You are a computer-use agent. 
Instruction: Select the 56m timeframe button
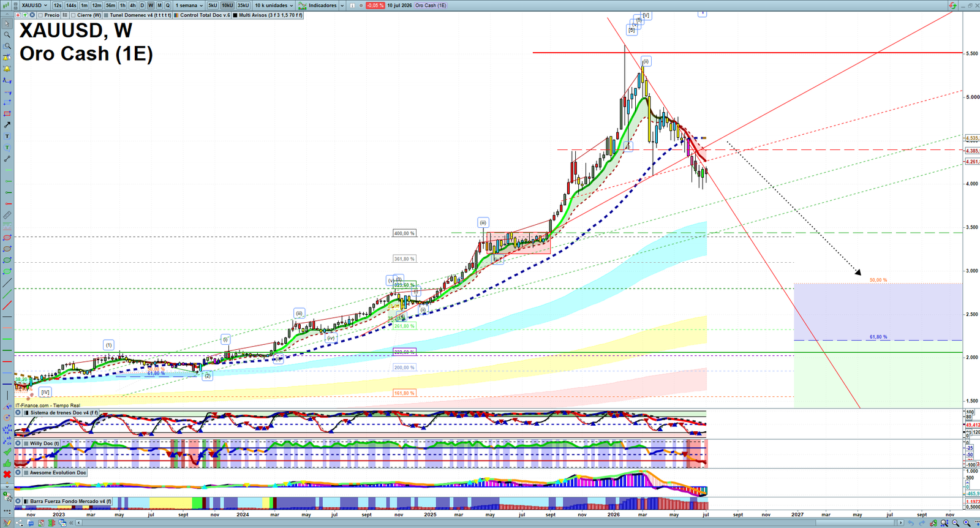coord(110,6)
